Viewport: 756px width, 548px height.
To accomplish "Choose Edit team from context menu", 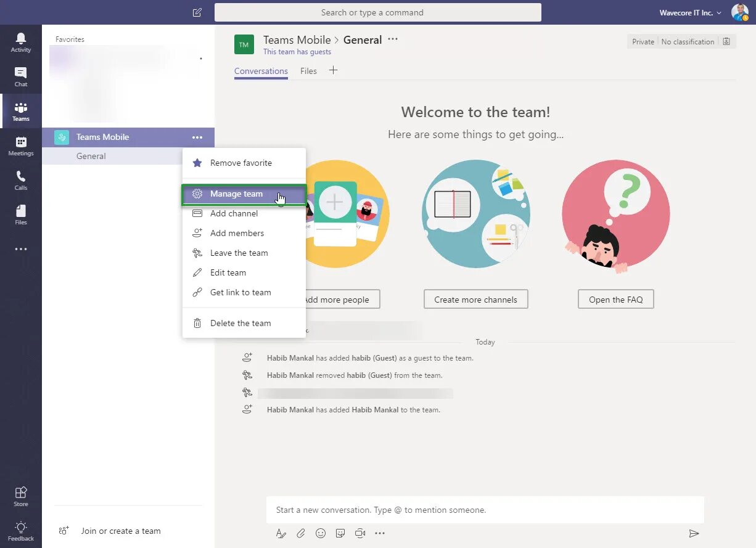I will coord(244,272).
